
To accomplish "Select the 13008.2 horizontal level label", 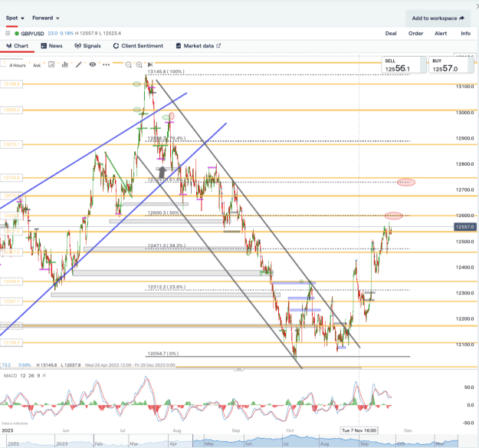I will tap(11, 110).
